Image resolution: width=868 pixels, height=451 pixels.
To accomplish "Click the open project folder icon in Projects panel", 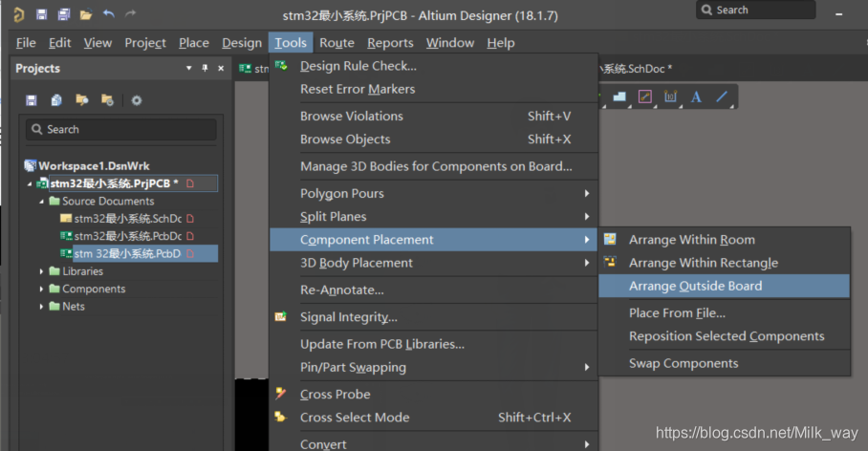I will click(x=82, y=99).
